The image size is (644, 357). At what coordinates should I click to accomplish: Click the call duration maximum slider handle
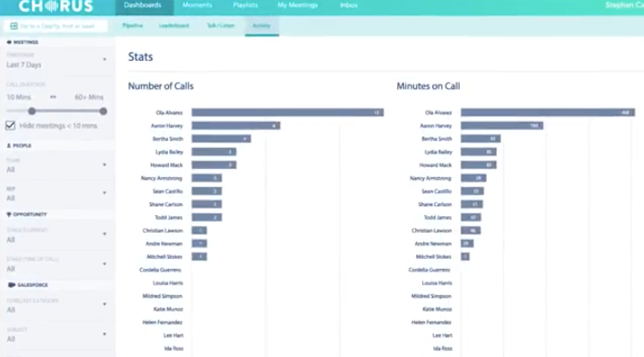[103, 111]
